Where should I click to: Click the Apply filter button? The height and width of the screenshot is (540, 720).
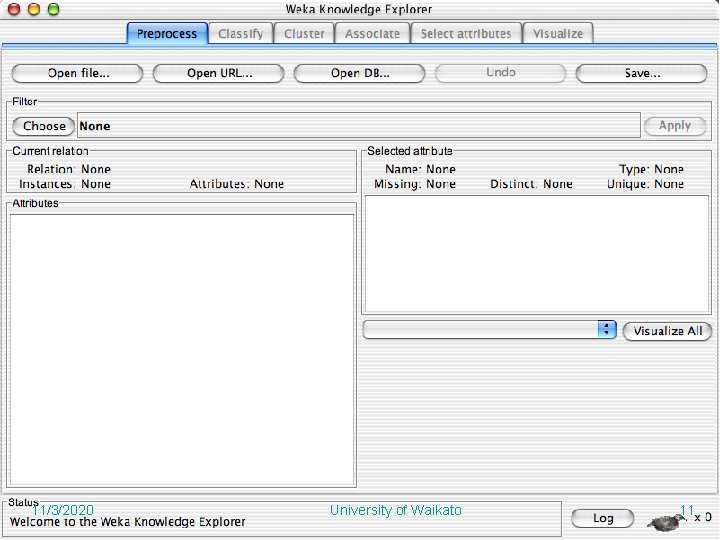point(675,126)
